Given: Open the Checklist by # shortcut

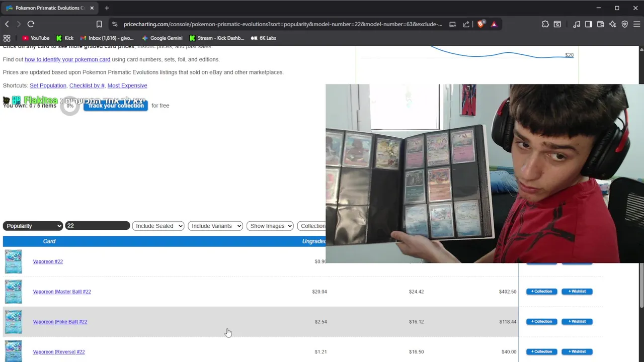Looking at the screenshot, I should (x=87, y=85).
